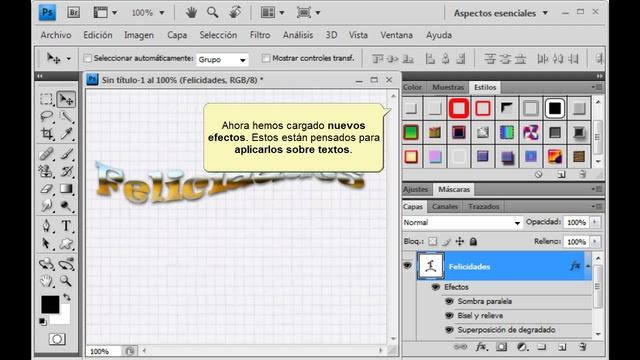Apply the red-bordered first-row style swatch
Viewport: 640px width, 360px height.
point(459,108)
